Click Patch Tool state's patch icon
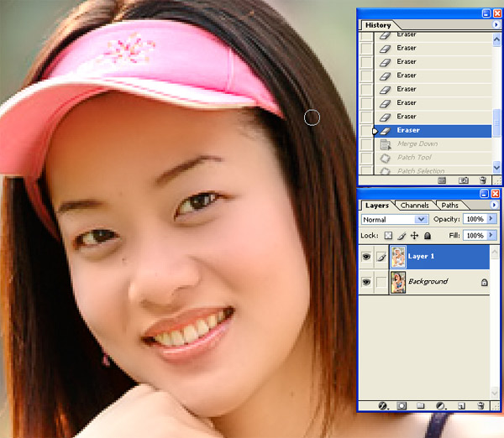The image size is (504, 438). pos(385,158)
